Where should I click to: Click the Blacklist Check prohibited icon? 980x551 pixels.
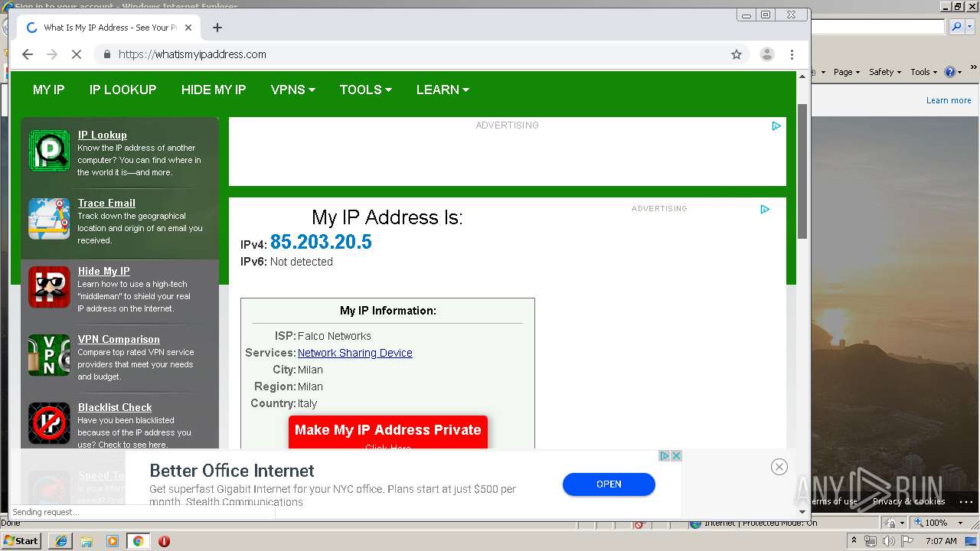click(49, 422)
